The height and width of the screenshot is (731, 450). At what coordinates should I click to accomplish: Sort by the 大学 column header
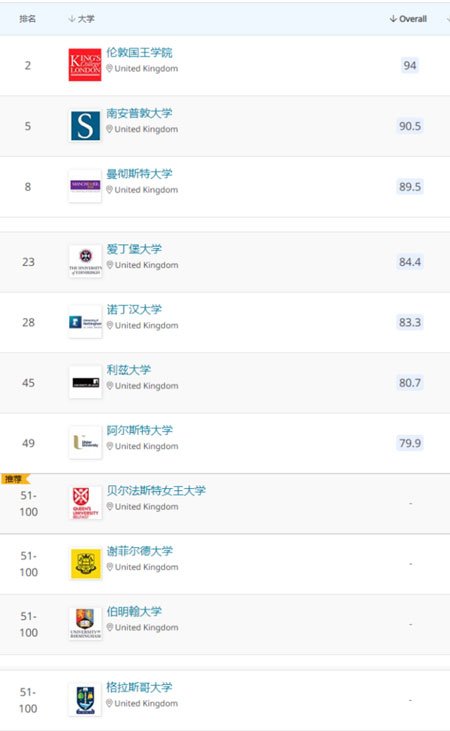click(x=81, y=19)
